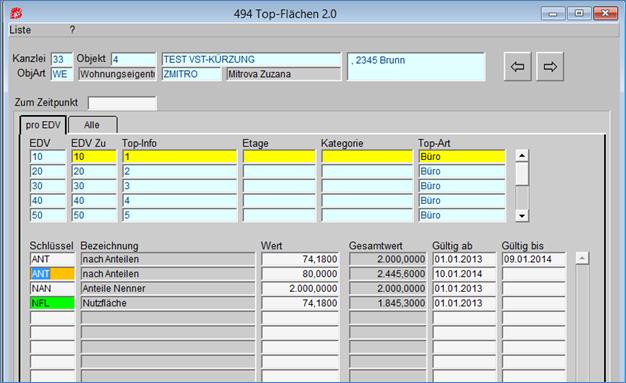The width and height of the screenshot is (626, 383).
Task: Open the Liste menu
Action: point(20,30)
